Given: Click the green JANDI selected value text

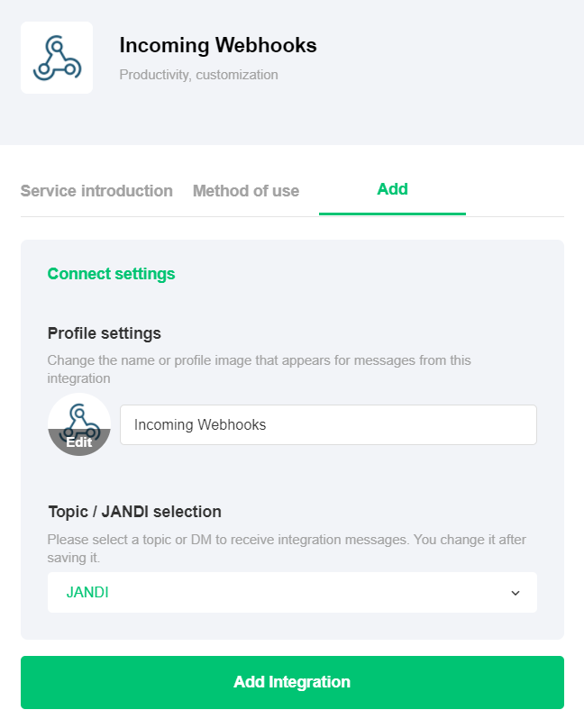Looking at the screenshot, I should (x=87, y=593).
